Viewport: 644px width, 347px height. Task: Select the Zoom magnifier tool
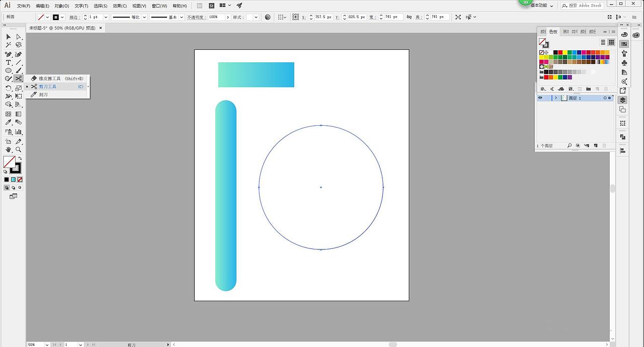19,149
